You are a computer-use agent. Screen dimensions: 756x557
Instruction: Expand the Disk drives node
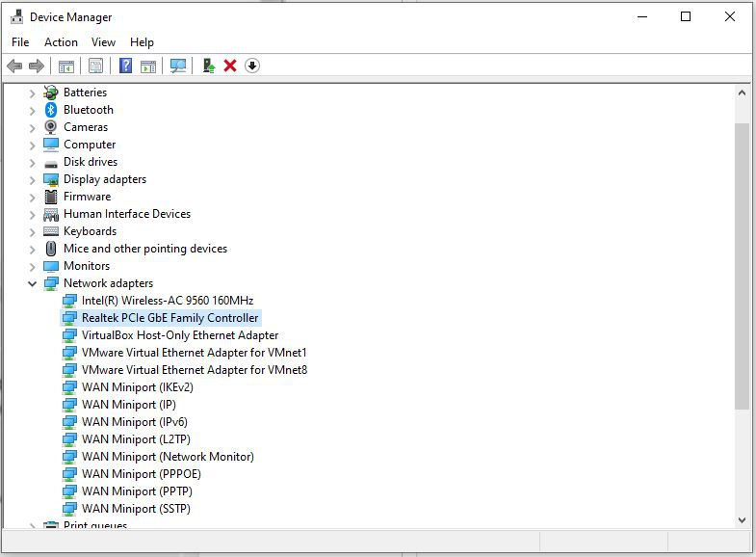click(x=32, y=162)
